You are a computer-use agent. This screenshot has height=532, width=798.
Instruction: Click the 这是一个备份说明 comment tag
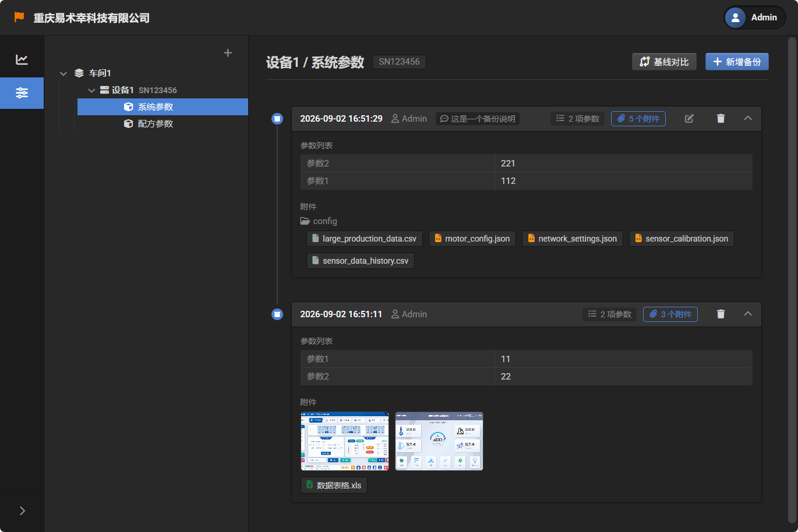click(478, 119)
